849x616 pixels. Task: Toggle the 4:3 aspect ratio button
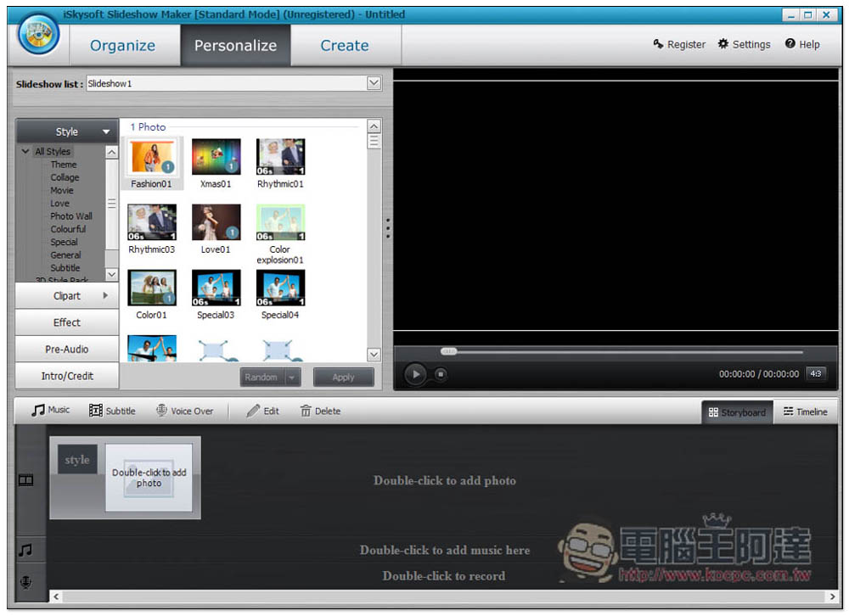[815, 373]
